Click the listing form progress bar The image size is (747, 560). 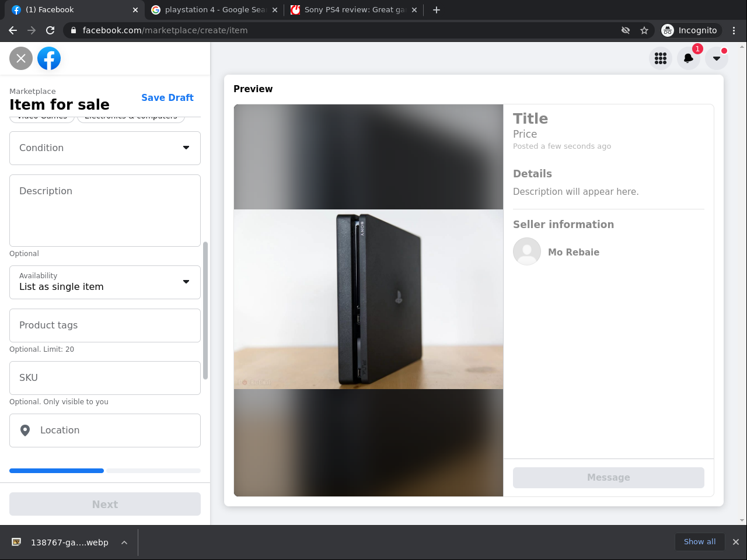tap(105, 471)
